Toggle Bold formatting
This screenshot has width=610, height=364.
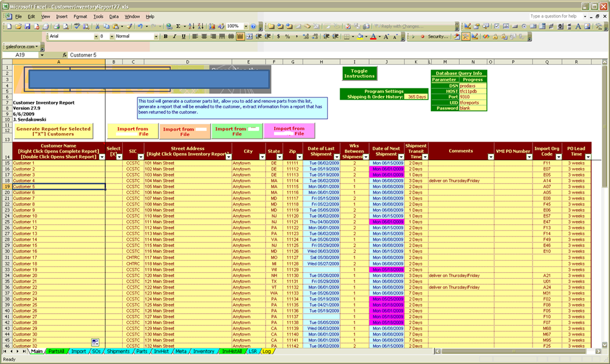166,36
